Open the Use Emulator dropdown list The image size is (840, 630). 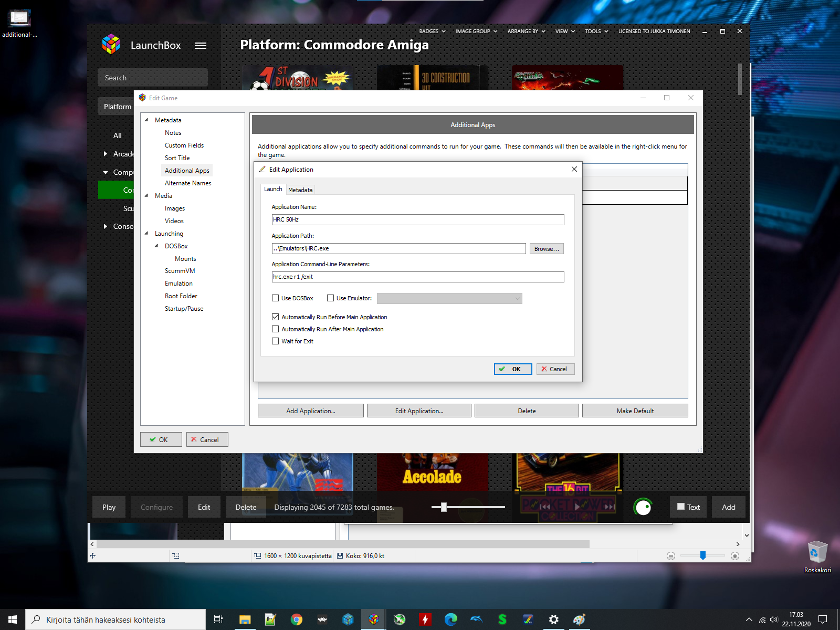[x=449, y=298]
